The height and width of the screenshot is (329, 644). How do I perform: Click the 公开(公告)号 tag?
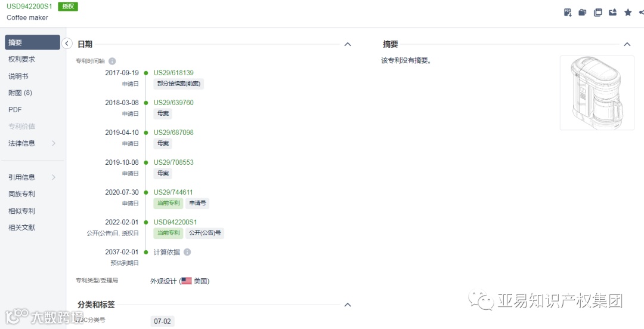(x=205, y=233)
